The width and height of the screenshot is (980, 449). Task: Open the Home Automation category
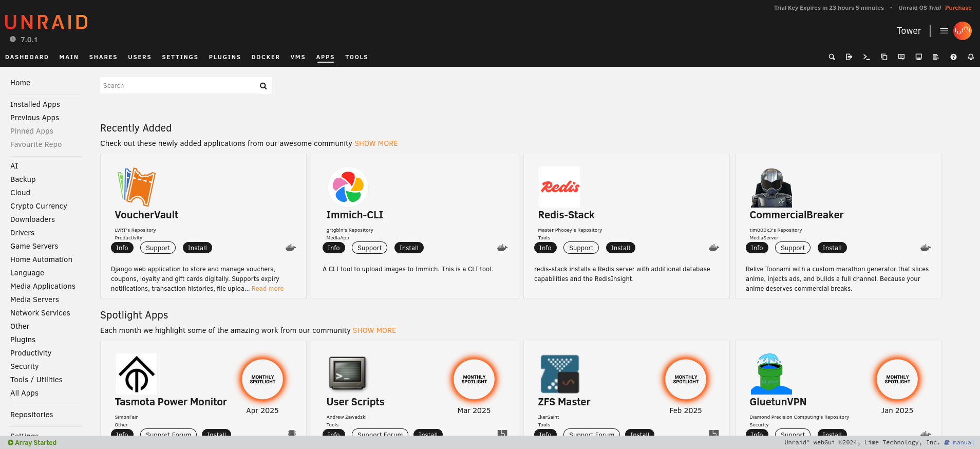(x=41, y=259)
